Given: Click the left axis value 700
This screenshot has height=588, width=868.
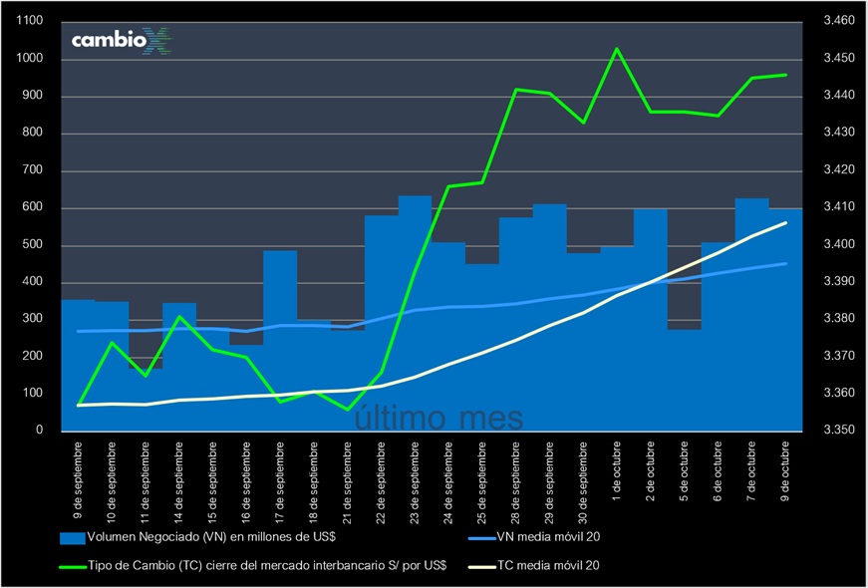Looking at the screenshot, I should (x=34, y=171).
